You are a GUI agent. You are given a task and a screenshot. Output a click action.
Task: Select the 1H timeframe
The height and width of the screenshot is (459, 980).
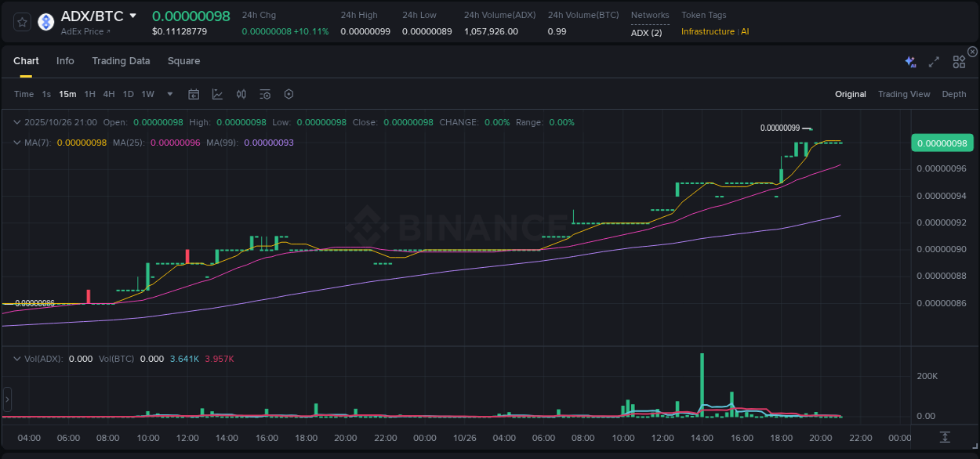[89, 94]
